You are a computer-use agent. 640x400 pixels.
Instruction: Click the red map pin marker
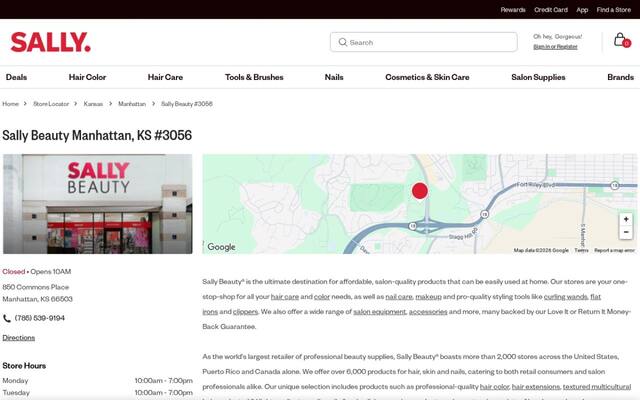click(420, 191)
